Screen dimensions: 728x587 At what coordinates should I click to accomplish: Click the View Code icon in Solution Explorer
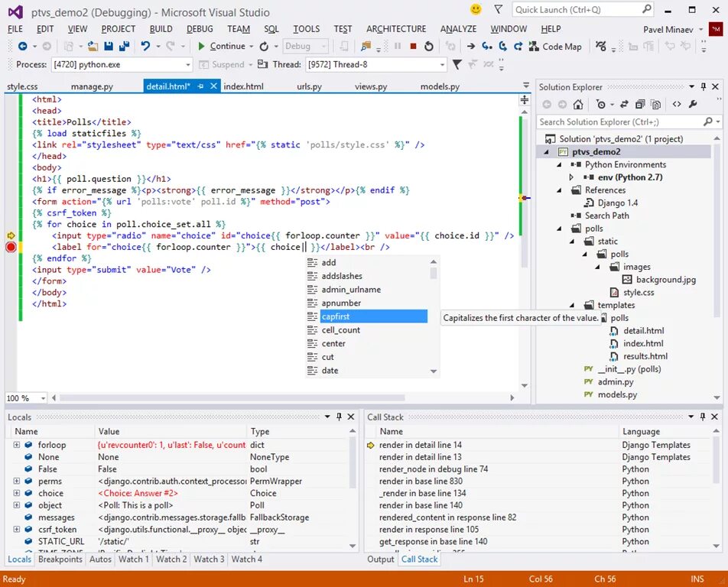pyautogui.click(x=677, y=105)
